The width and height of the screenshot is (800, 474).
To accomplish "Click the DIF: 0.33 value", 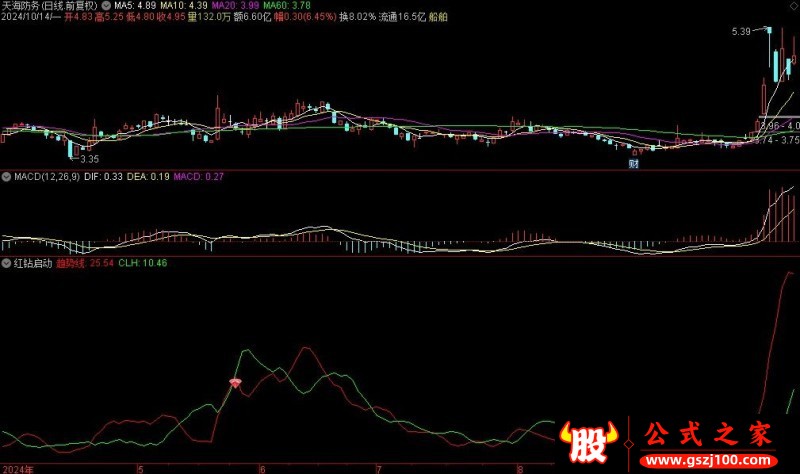I will (103, 177).
